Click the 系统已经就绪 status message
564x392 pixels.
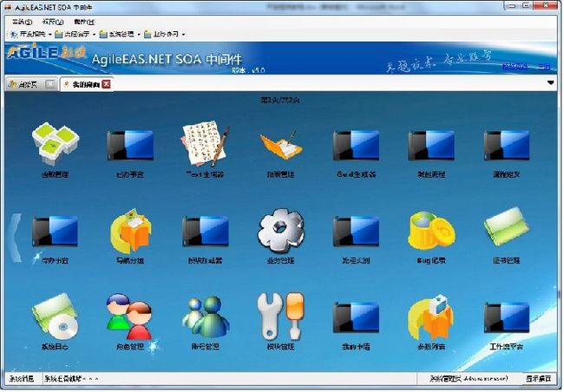click(71, 378)
